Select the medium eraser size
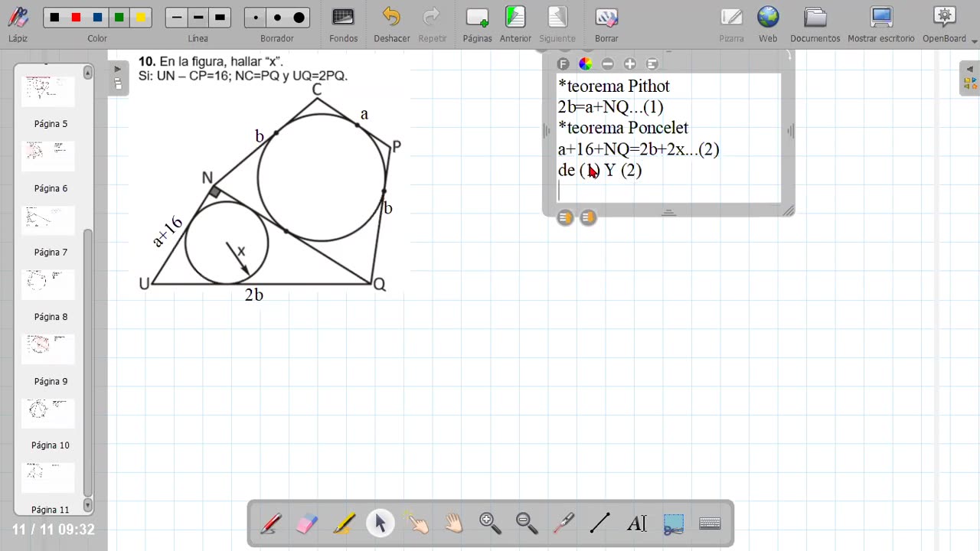The height and width of the screenshot is (551, 980). click(x=277, y=18)
